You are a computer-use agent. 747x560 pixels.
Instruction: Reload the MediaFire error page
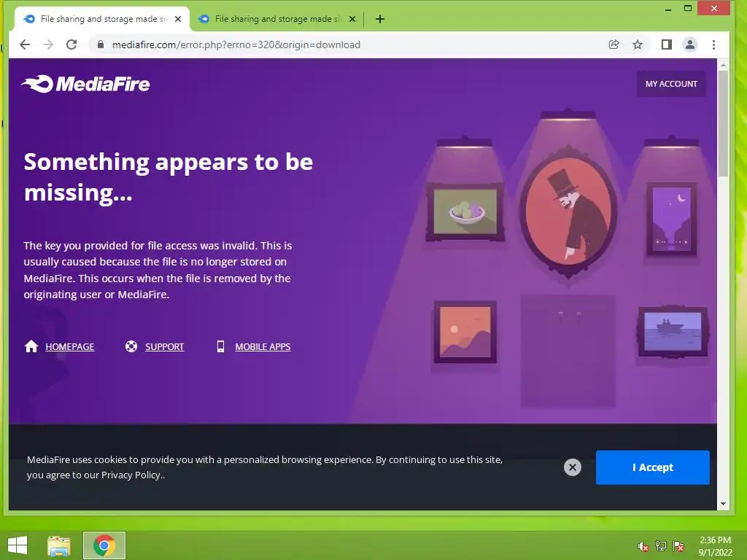pyautogui.click(x=71, y=44)
